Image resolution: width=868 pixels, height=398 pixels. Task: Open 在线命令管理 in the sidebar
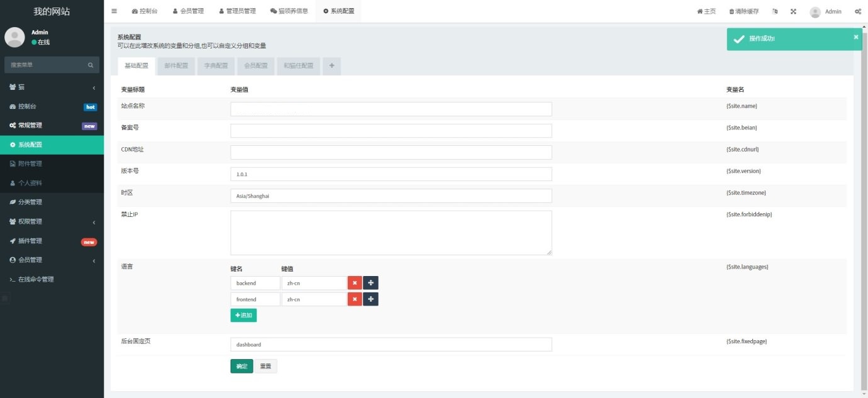coord(52,279)
